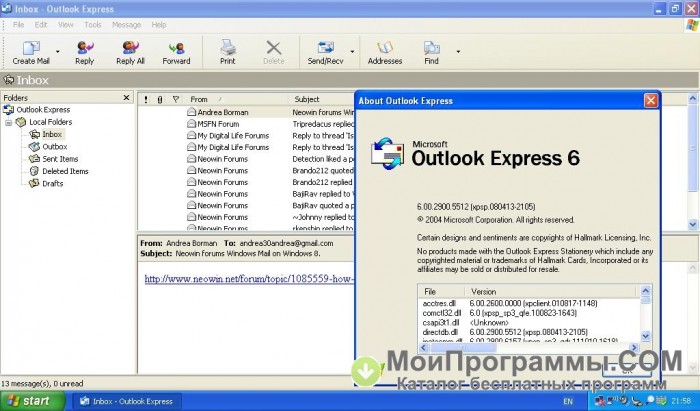Sort messages by Subject column header
The height and width of the screenshot is (411, 700).
coord(307,100)
